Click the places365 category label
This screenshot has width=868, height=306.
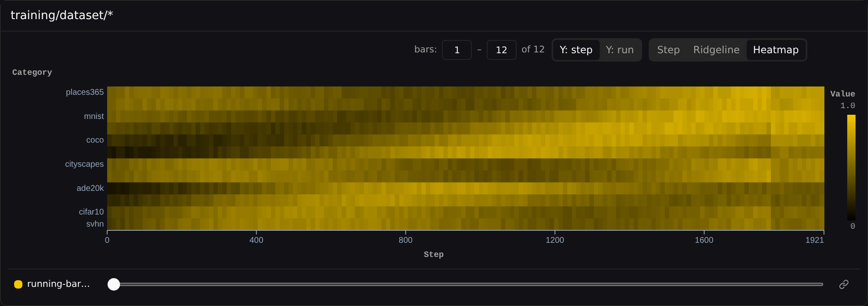[85, 92]
